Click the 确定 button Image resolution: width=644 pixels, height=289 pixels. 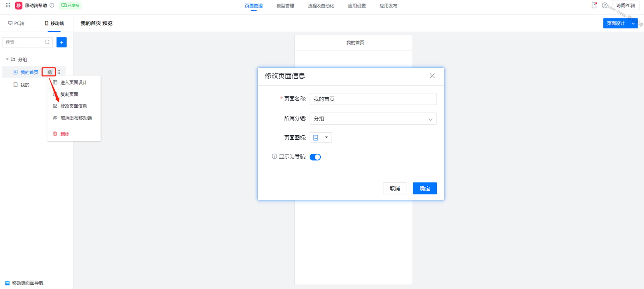(x=425, y=188)
